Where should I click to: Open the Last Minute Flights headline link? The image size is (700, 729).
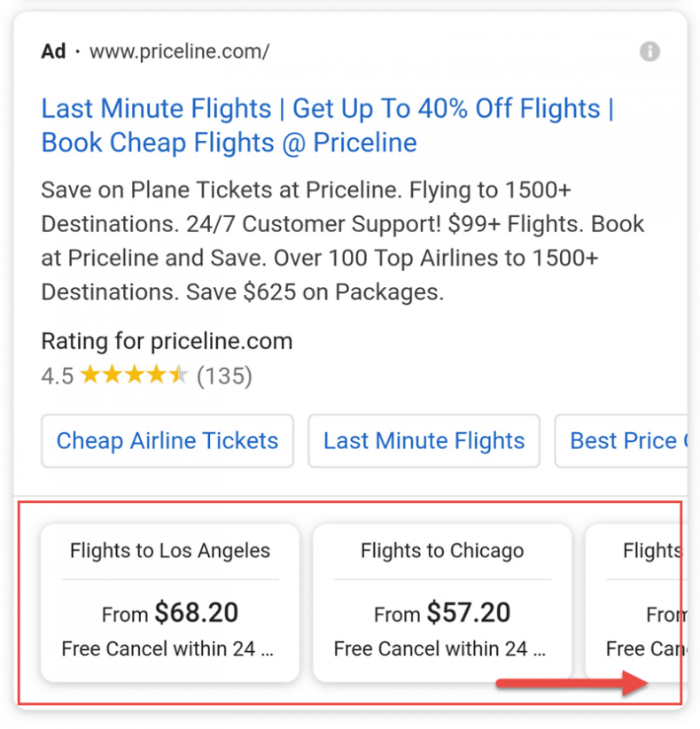(327, 125)
